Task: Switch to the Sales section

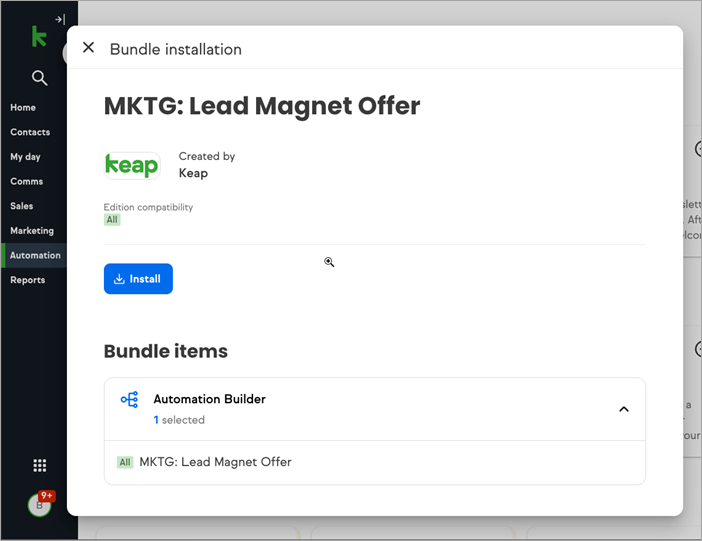Action: pos(22,206)
